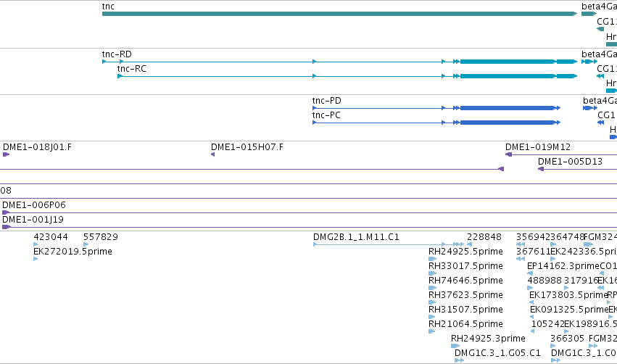
Task: Click the tnc-PD coding region bar
Action: coord(508,108)
